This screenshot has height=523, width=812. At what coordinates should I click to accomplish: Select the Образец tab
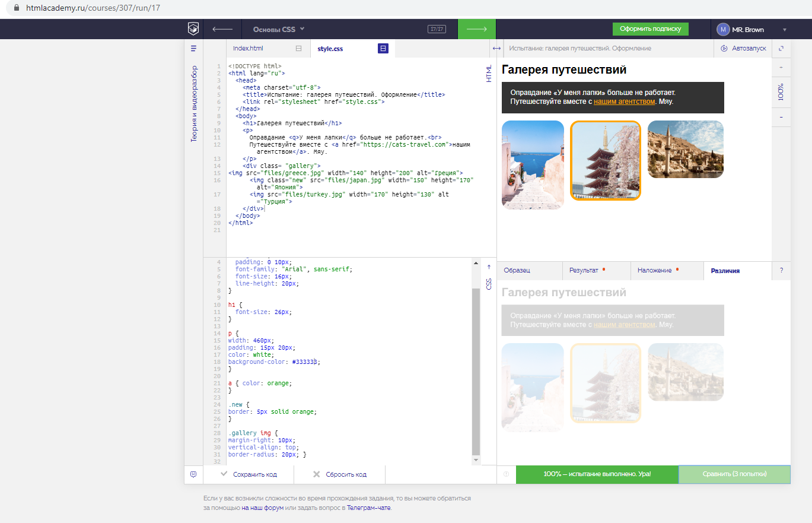tap(517, 271)
